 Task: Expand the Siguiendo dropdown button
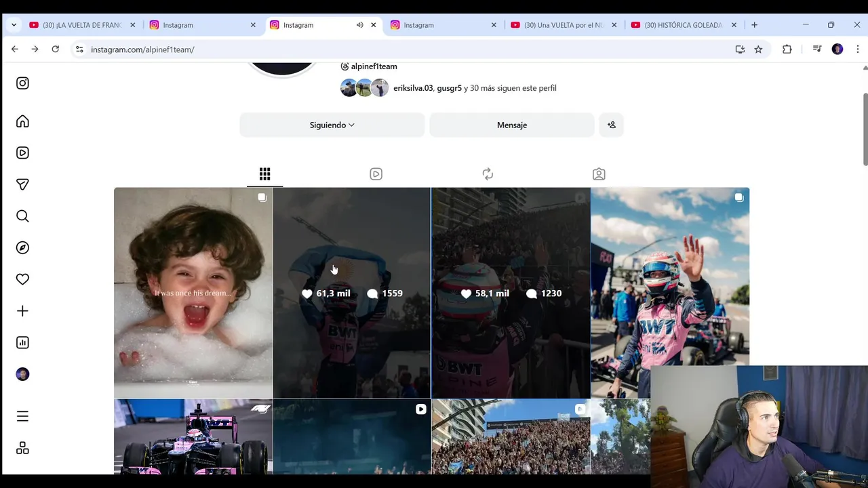tap(332, 125)
